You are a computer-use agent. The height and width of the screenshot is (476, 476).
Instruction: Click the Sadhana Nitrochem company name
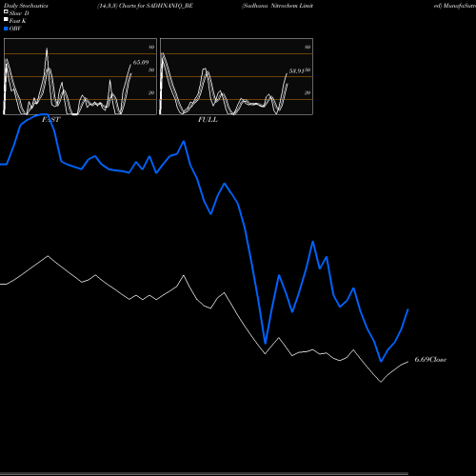point(277,6)
